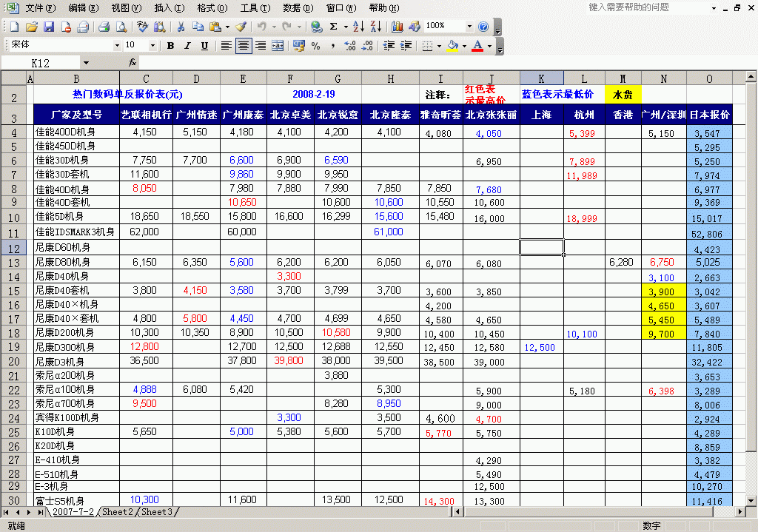Open the font name dropdown 宋体
Screen dimensions: 758x532
117,46
